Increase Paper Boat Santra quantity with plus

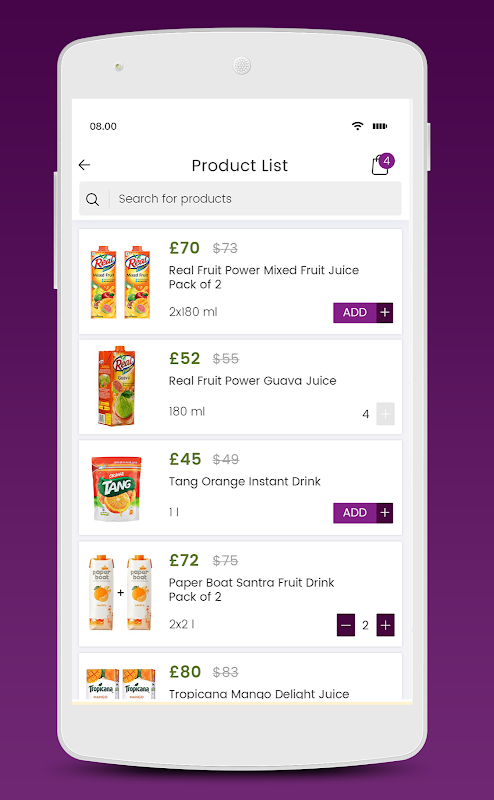click(x=385, y=625)
